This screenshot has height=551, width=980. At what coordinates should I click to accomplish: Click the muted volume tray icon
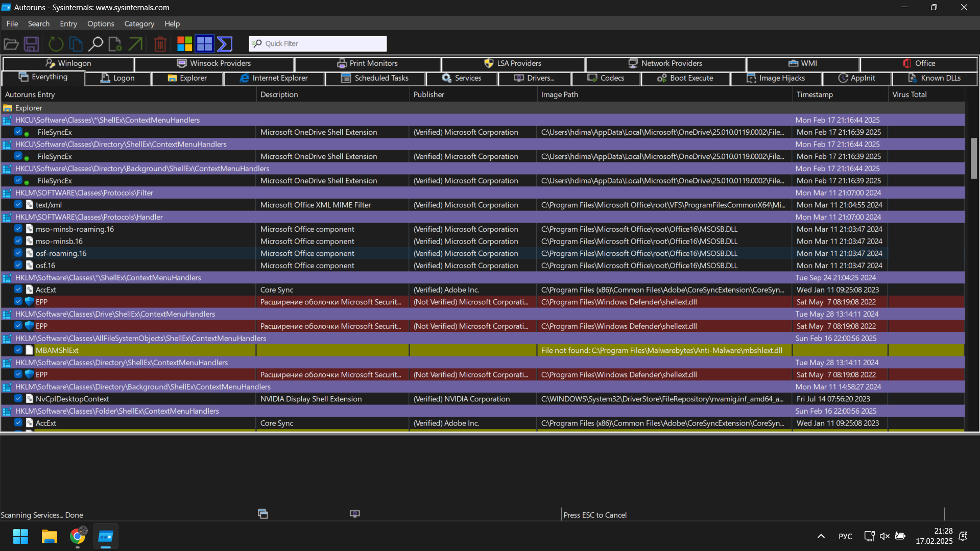(885, 536)
